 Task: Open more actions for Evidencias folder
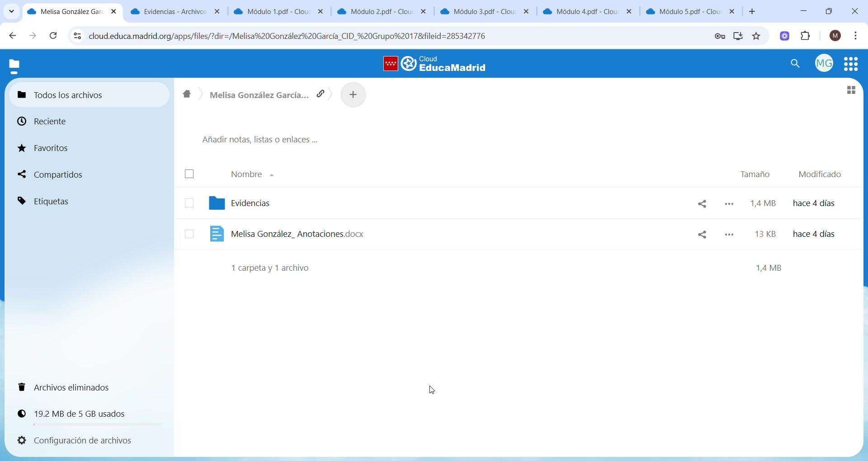point(729,204)
